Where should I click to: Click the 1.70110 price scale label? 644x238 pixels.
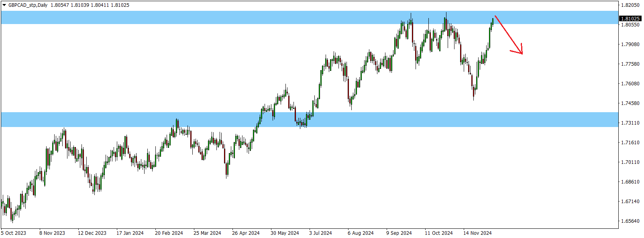630,162
